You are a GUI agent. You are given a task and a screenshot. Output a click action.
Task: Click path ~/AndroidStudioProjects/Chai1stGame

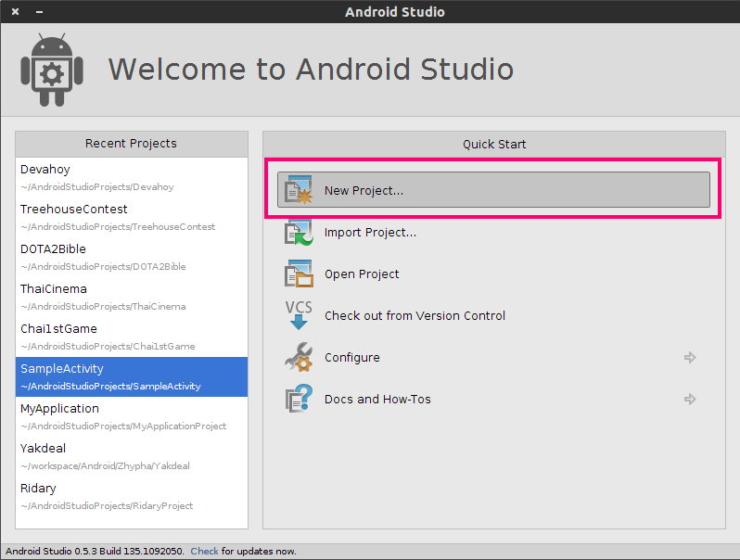pyautogui.click(x=108, y=347)
